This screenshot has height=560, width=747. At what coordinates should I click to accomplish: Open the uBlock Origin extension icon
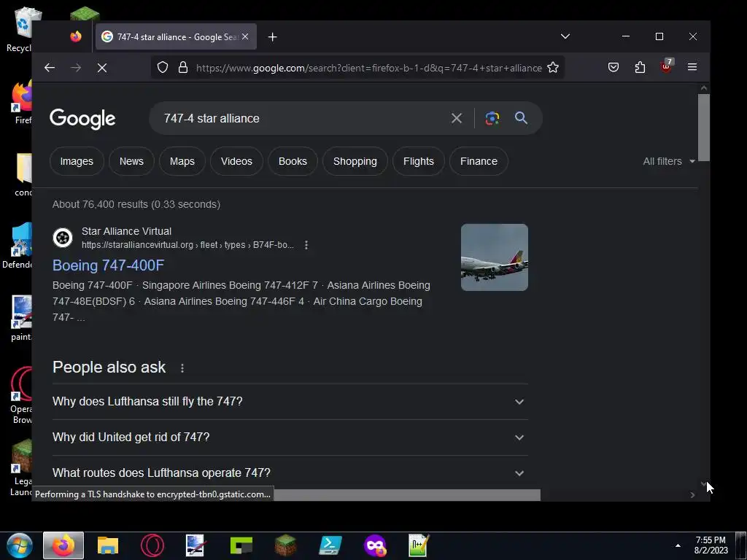click(666, 66)
